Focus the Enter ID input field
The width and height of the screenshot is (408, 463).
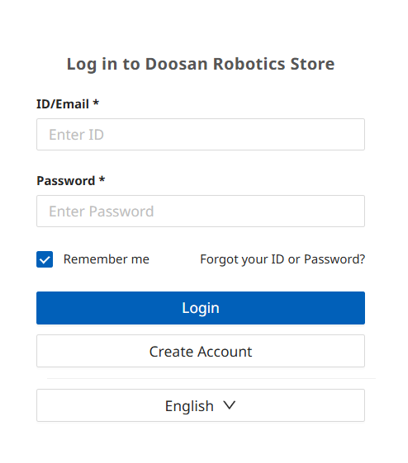[x=200, y=134]
